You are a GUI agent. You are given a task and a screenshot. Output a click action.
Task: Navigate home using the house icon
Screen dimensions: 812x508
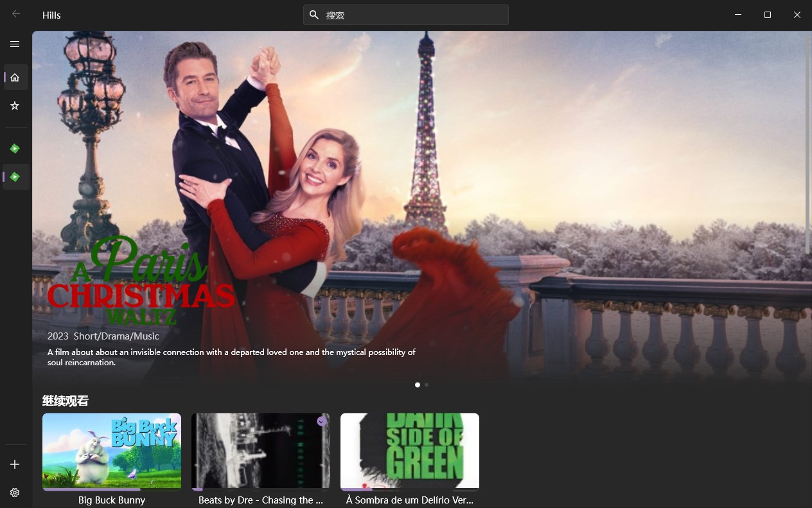[15, 77]
